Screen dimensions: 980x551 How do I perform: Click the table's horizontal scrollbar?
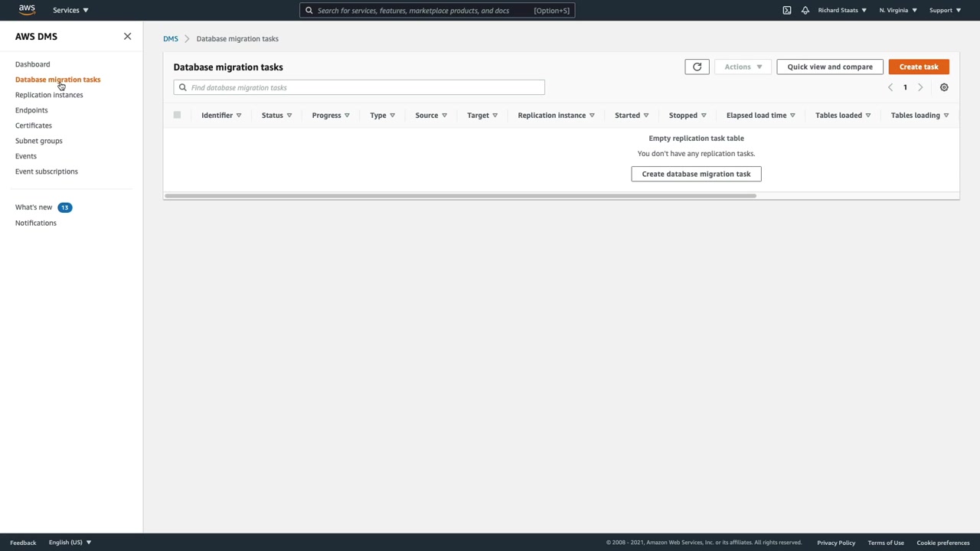(x=460, y=196)
